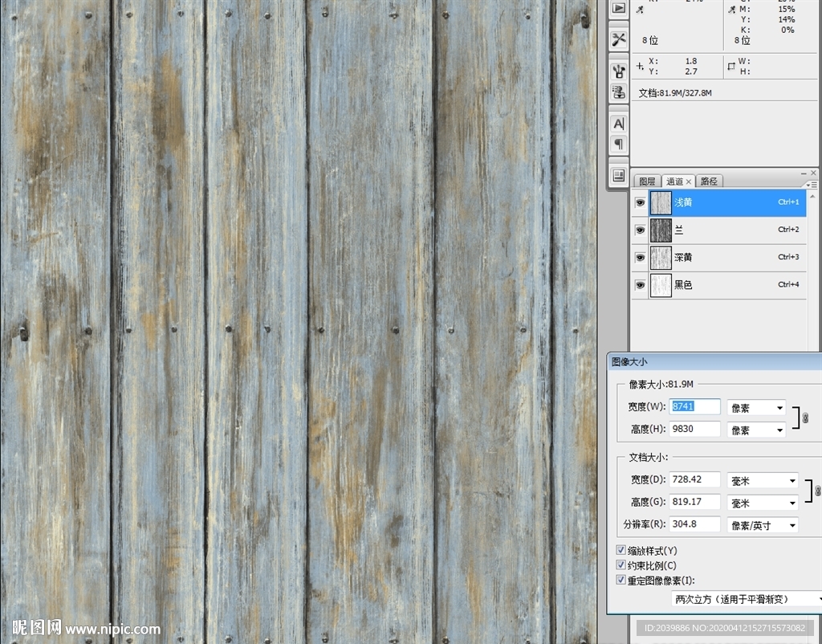822x644 pixels.
Task: Open the Brushes panel icon
Action: coord(619,71)
